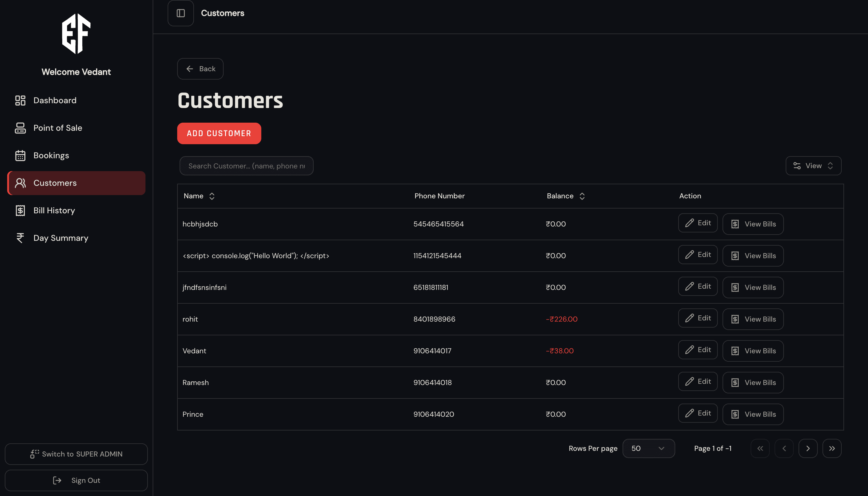View bills for rohit
The image size is (868, 496).
(x=753, y=319)
